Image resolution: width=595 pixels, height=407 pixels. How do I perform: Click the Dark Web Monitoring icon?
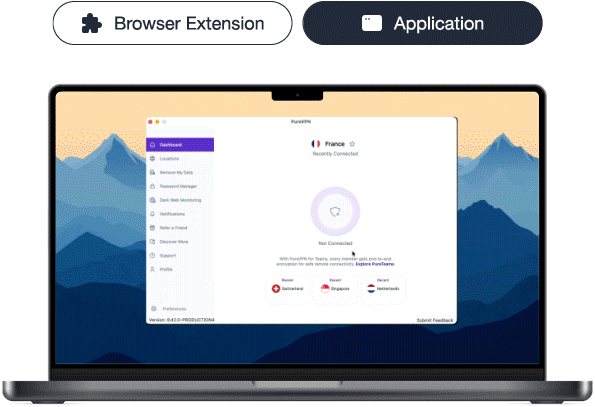pos(153,200)
